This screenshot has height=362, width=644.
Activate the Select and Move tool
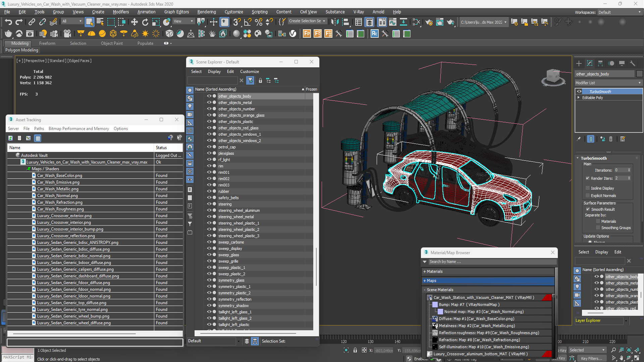134,22
